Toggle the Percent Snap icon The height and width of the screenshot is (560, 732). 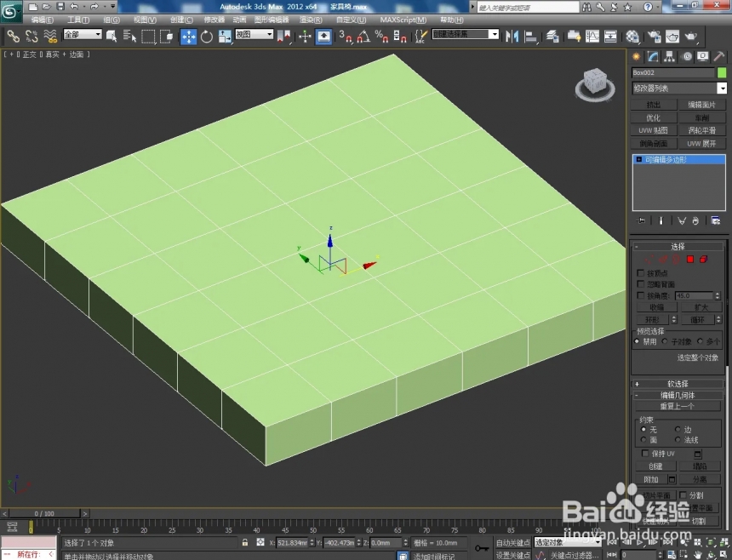click(381, 37)
